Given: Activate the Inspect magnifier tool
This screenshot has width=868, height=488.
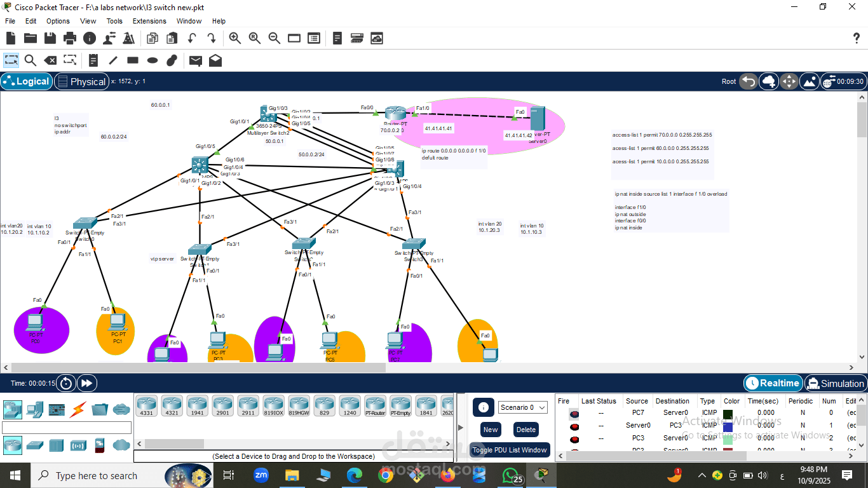Looking at the screenshot, I should click(x=31, y=60).
